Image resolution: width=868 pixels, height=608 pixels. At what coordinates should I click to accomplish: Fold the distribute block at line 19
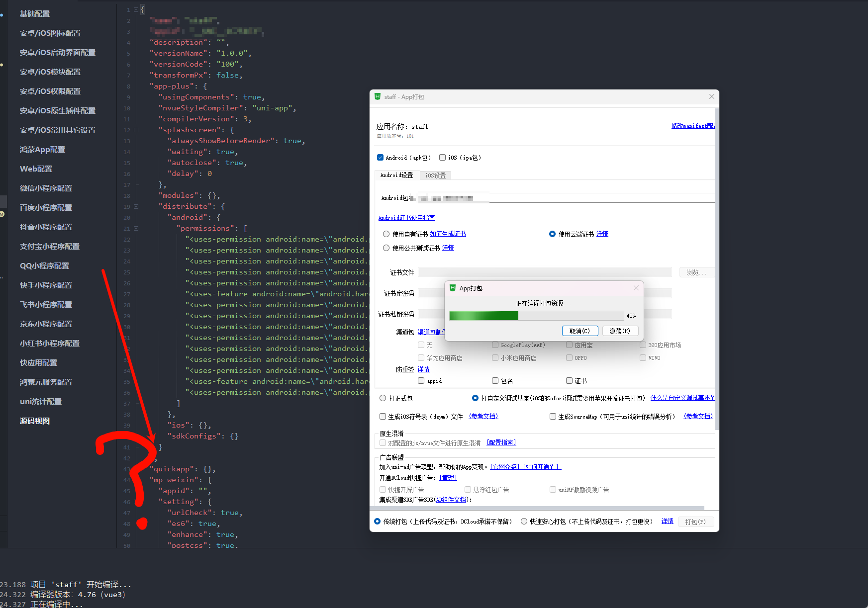tap(136, 207)
